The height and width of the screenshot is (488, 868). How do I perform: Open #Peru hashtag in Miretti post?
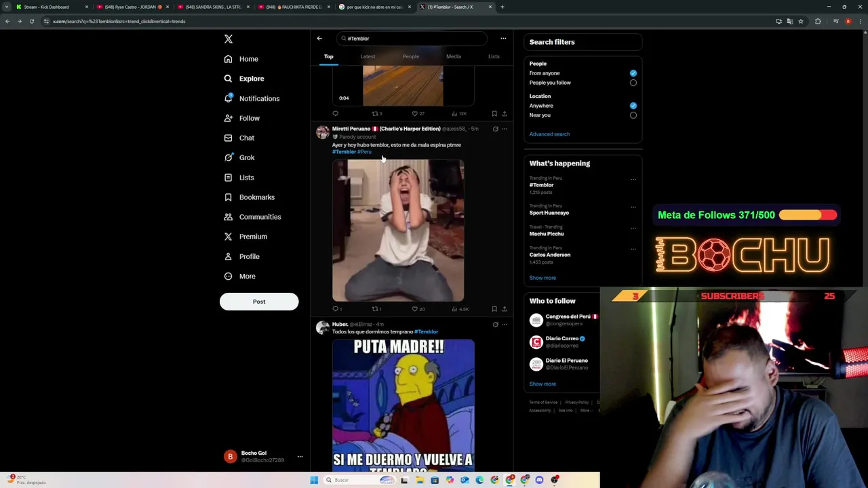pyautogui.click(x=364, y=152)
